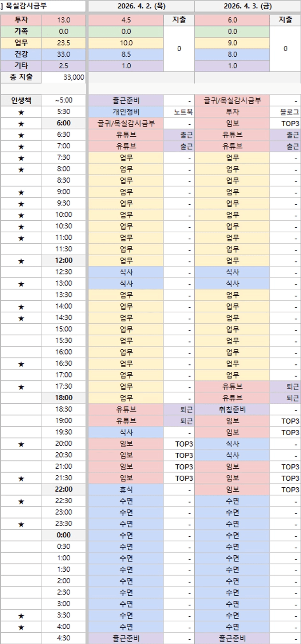Select the 블로그 cell on Friday

tap(285, 112)
